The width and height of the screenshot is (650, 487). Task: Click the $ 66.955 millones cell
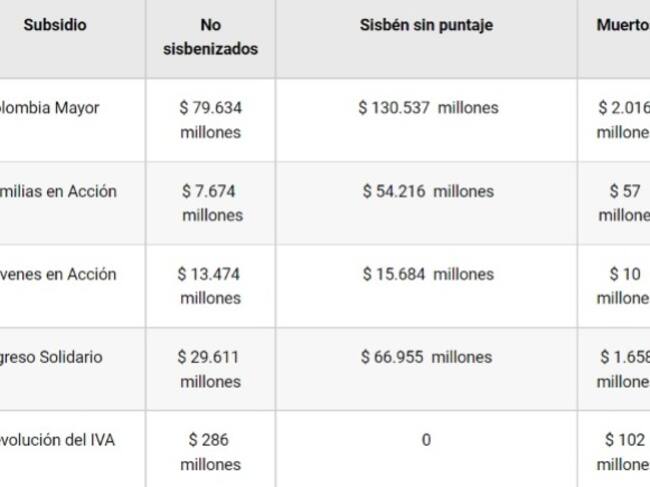coord(427,357)
